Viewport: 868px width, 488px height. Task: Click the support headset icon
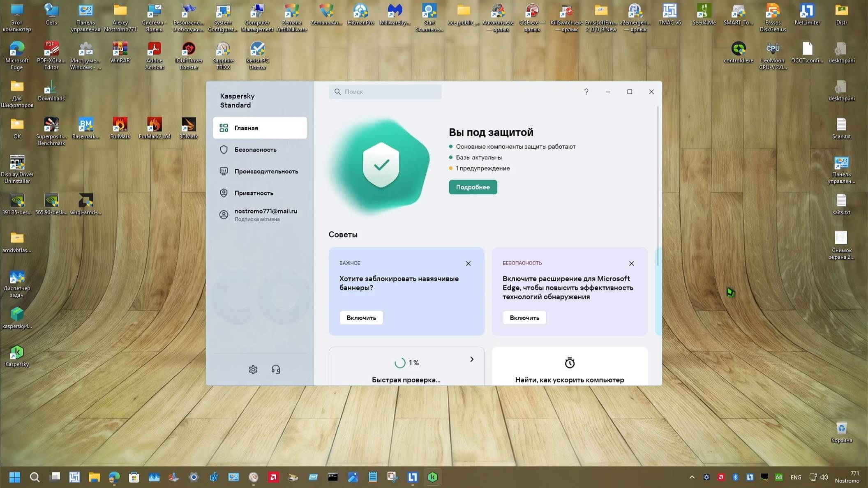[x=276, y=370]
